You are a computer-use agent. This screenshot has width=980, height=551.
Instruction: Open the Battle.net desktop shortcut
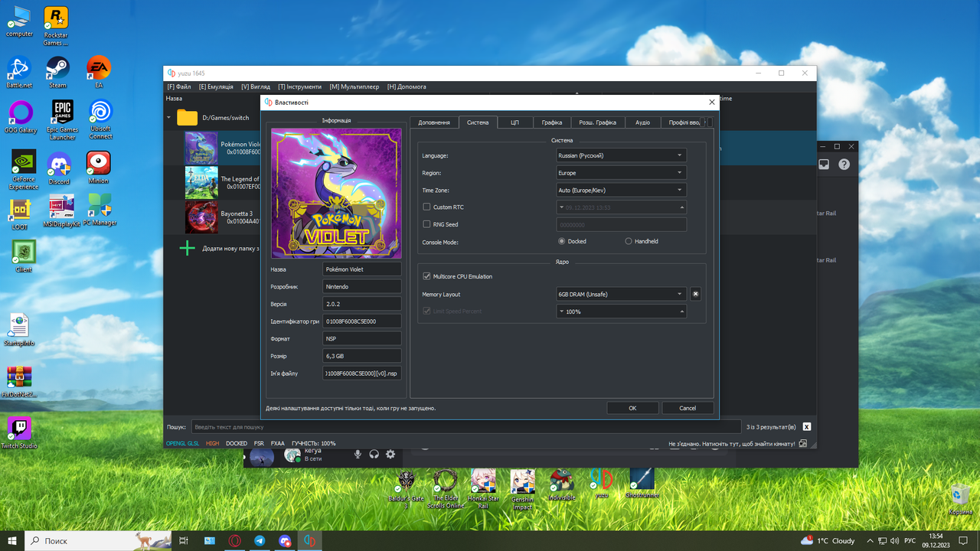point(18,72)
